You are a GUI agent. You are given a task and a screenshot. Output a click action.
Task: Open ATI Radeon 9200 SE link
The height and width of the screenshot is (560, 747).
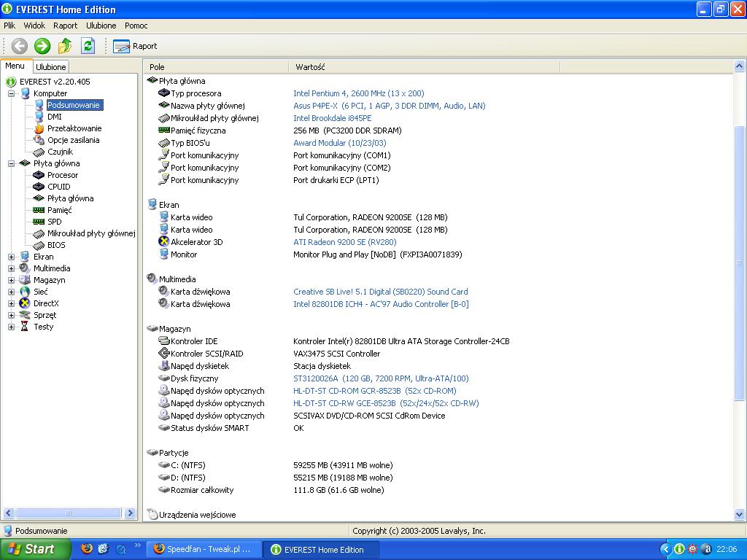[345, 242]
